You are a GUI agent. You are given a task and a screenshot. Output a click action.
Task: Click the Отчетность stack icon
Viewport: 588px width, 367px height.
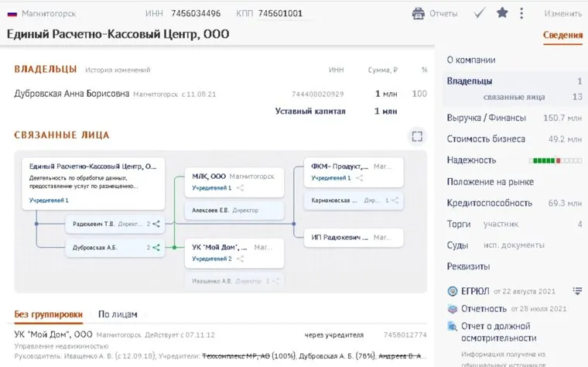[453, 308]
